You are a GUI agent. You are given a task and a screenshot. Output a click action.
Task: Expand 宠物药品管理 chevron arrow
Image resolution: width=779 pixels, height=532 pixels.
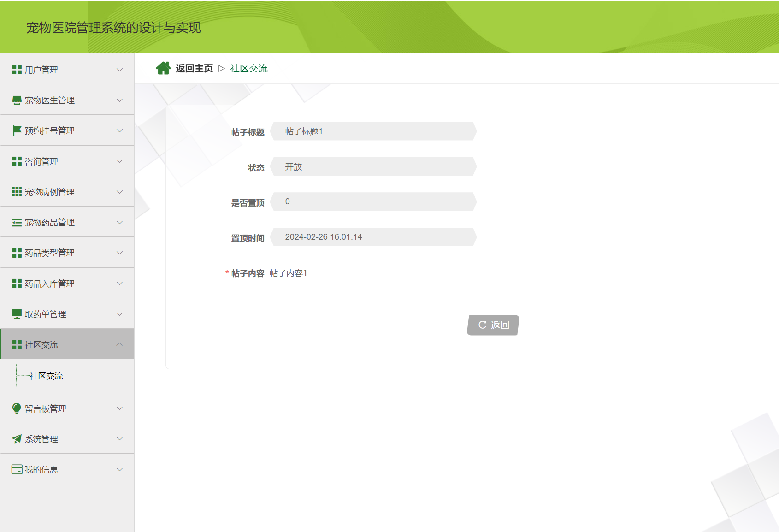[x=120, y=222]
